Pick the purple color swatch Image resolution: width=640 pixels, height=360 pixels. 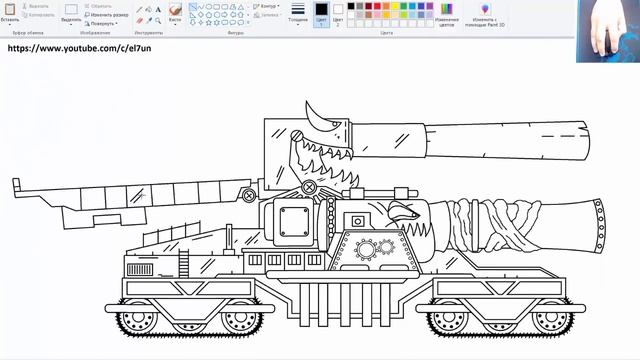coord(430,6)
